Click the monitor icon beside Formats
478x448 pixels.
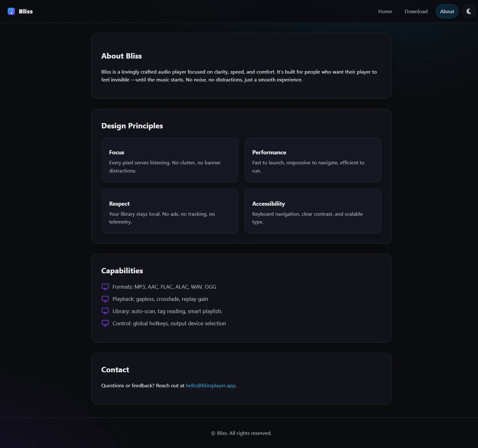coord(105,287)
